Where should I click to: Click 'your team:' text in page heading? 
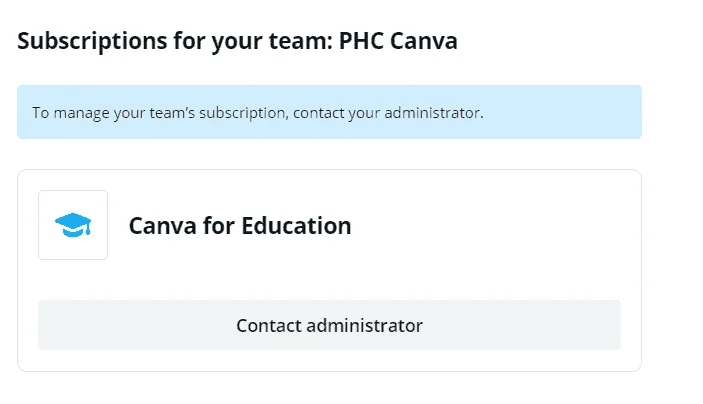[x=272, y=41]
